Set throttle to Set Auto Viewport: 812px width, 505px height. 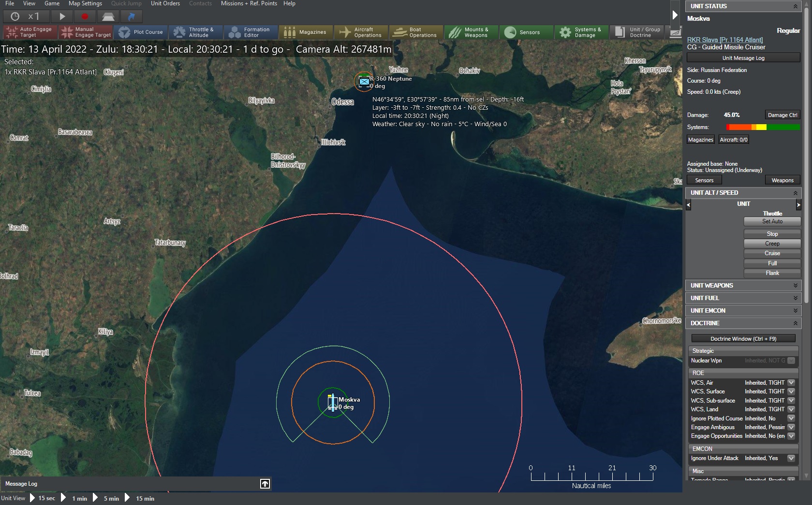coord(772,221)
